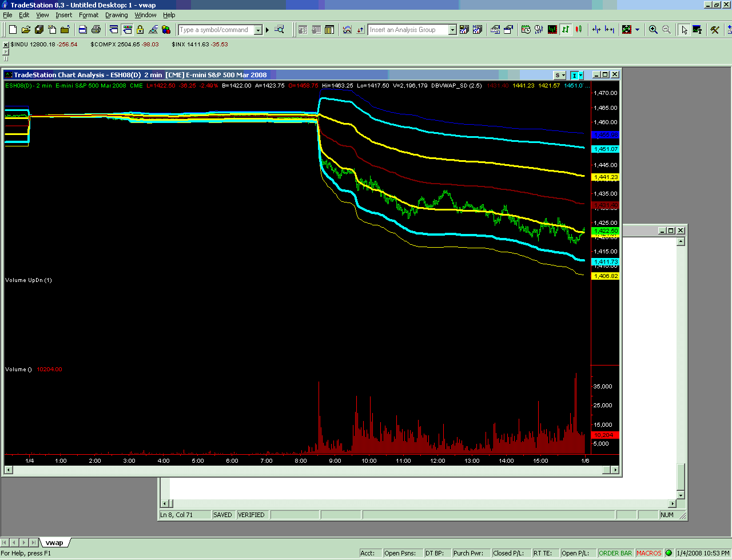Select the pointer arrow tool

click(x=684, y=30)
